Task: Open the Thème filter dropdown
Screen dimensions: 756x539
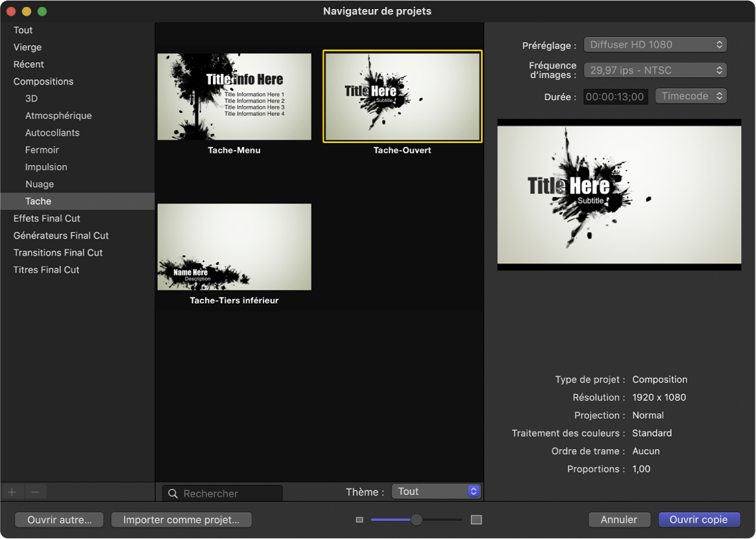Action: coord(436,492)
